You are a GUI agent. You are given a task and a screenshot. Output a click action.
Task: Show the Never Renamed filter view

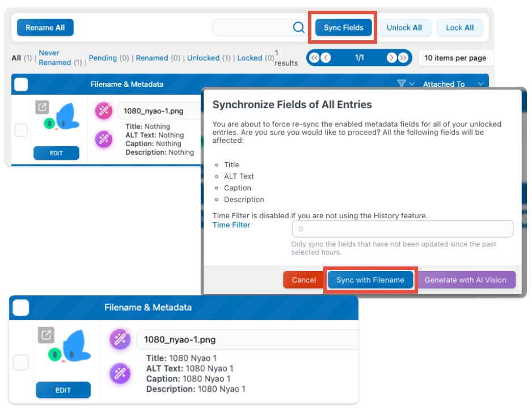(x=49, y=57)
